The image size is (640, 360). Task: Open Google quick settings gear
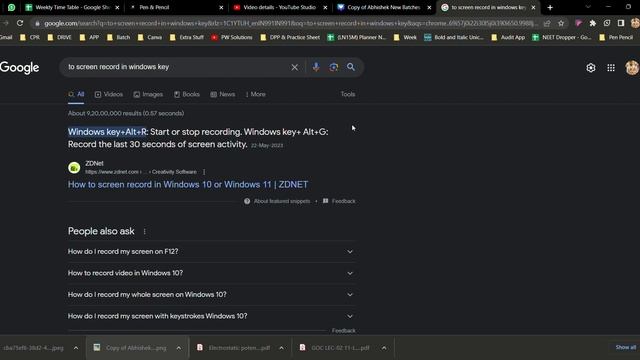591,68
